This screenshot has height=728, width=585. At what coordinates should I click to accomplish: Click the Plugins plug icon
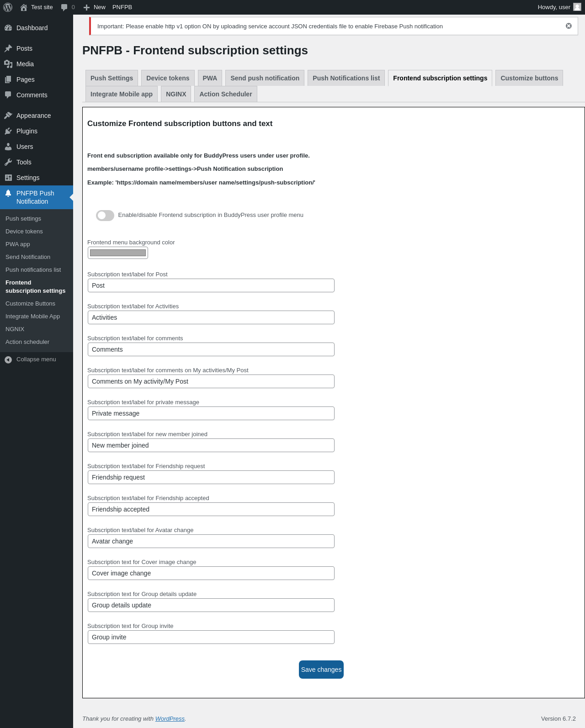(x=8, y=131)
